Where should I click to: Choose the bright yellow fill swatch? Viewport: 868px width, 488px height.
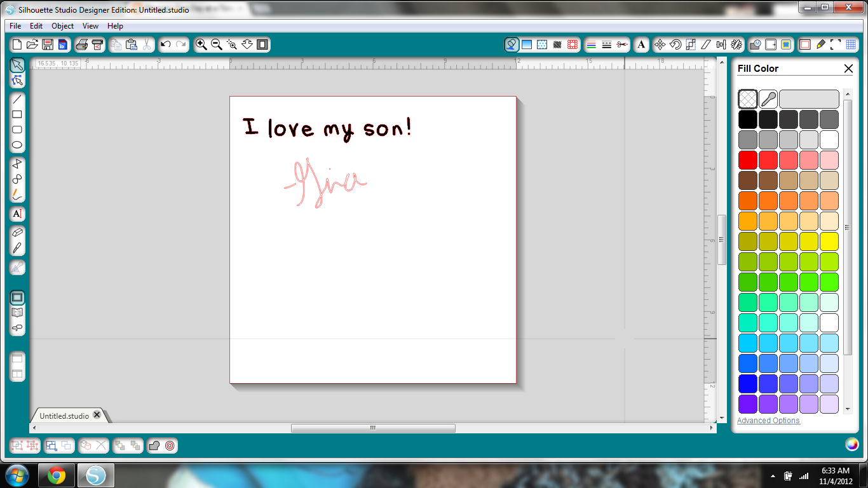click(829, 241)
